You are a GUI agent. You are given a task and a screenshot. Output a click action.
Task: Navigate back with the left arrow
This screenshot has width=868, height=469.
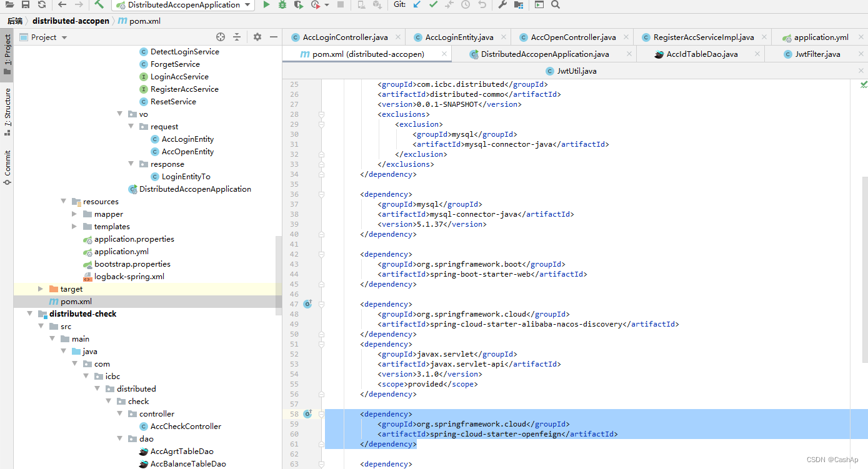pyautogui.click(x=62, y=4)
